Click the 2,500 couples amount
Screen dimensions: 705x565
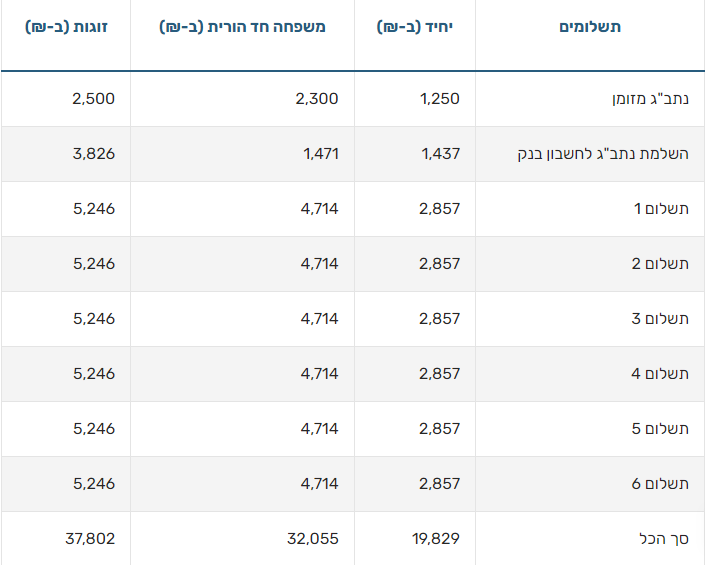94,99
